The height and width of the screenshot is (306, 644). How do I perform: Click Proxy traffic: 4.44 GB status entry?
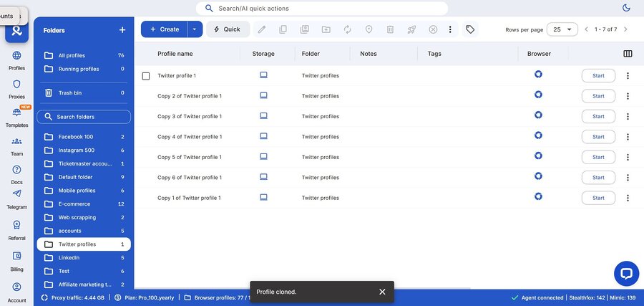point(73,297)
